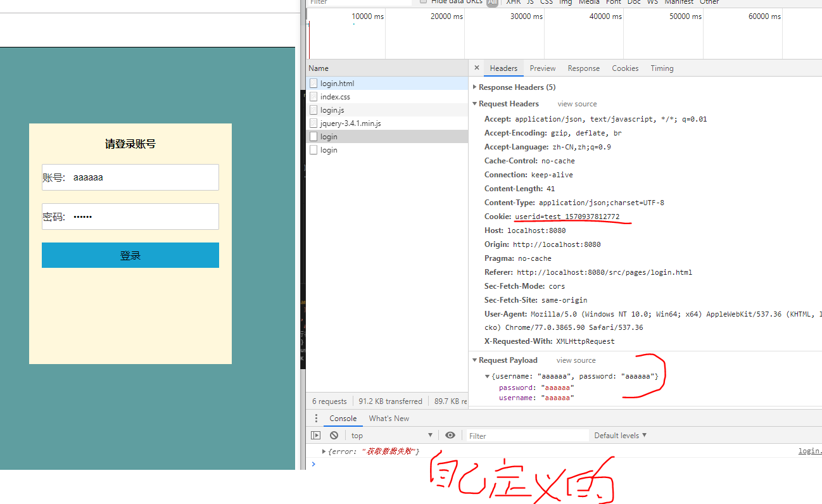
Task: Click the X-Requested-With header line
Action: point(550,341)
